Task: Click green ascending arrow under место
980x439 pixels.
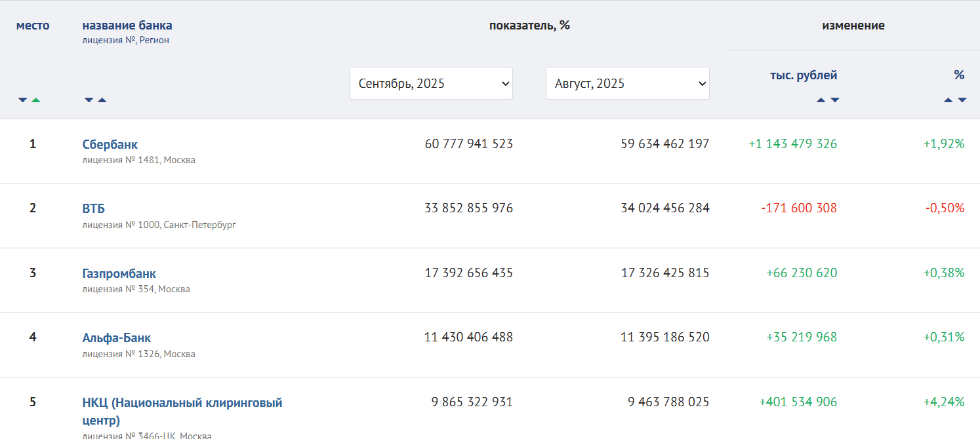Action: point(36,100)
